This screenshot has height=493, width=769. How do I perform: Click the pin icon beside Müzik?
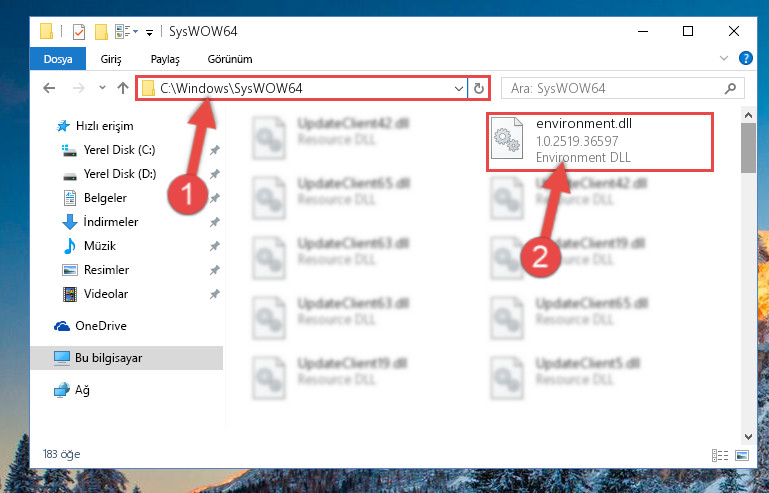coord(214,246)
